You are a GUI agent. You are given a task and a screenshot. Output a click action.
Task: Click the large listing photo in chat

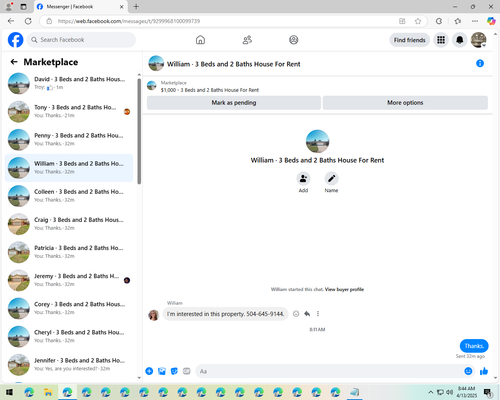pos(317,141)
